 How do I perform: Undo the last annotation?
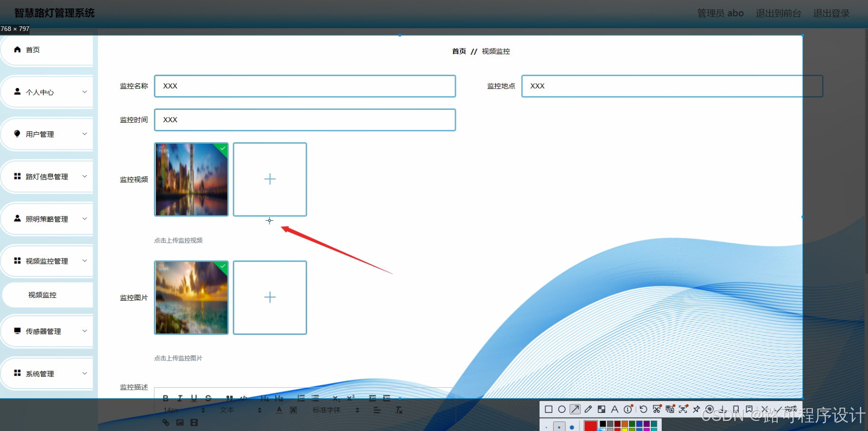[644, 409]
